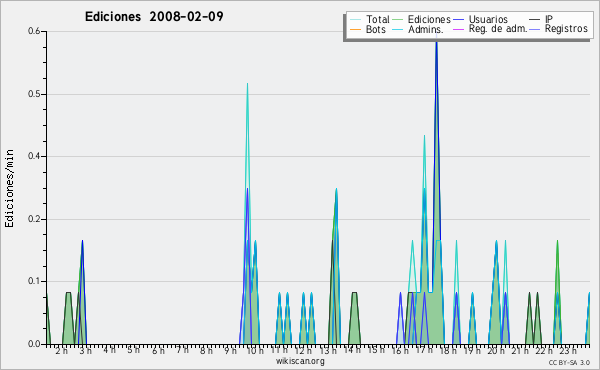Click the green Ediciones legend line swatch
600x370 pixels.
coord(398,20)
